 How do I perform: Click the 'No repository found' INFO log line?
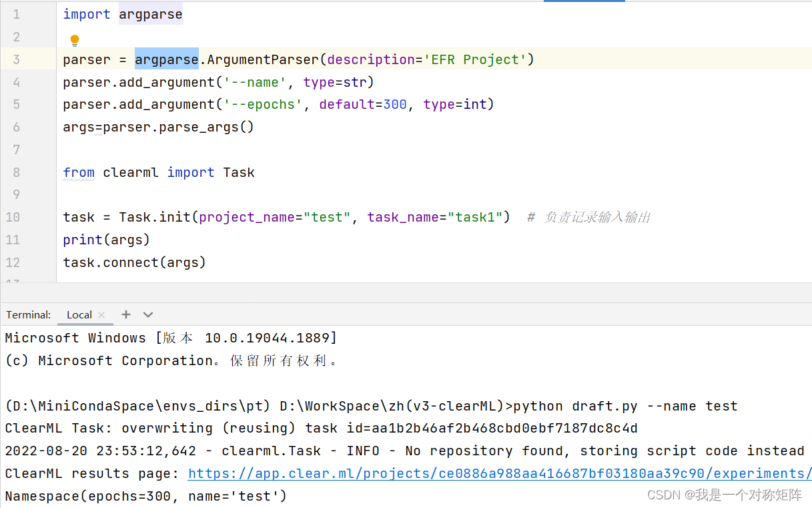coord(404,451)
